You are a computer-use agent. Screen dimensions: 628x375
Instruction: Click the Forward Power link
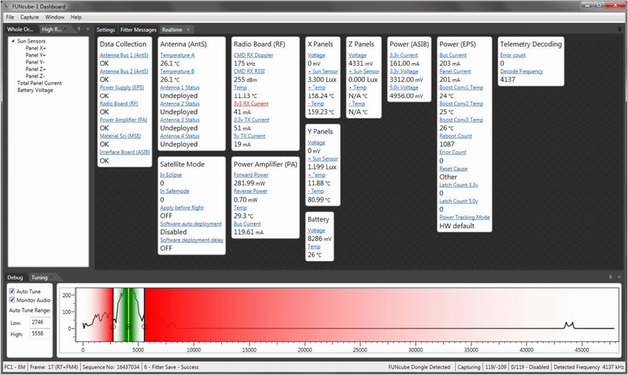pyautogui.click(x=251, y=175)
